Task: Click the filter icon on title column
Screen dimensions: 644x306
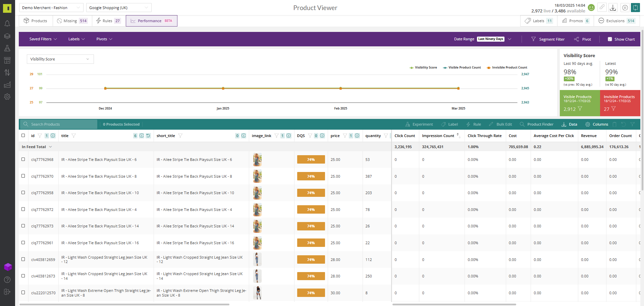Action: (74, 136)
